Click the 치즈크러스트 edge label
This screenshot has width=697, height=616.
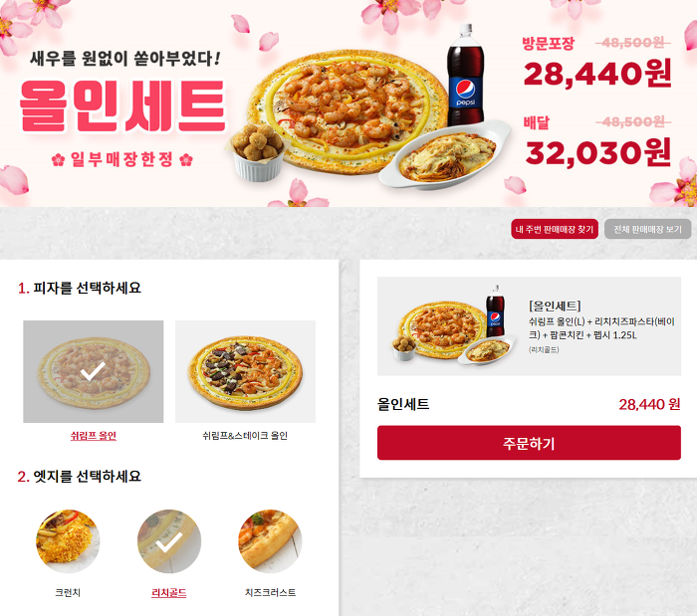pos(270,592)
